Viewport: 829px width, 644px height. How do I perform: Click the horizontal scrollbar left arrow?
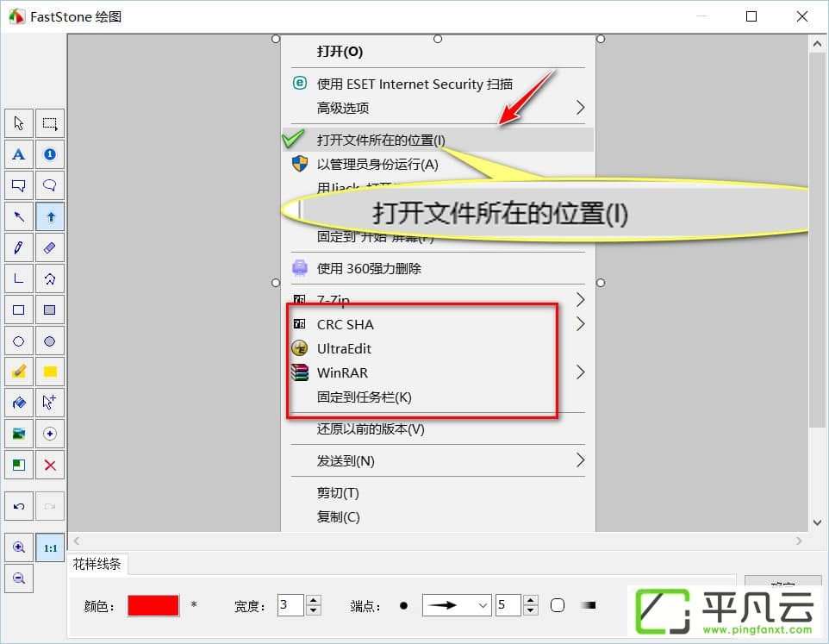[78, 541]
